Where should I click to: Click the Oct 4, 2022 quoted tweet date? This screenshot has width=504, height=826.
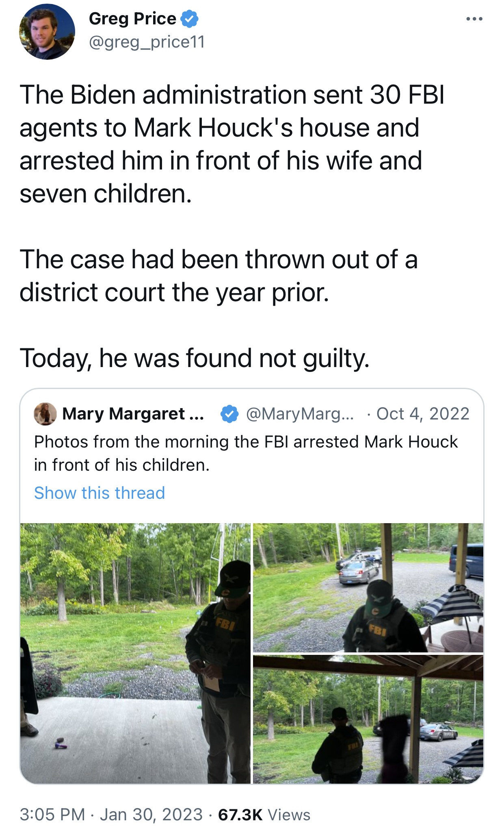coord(422,414)
